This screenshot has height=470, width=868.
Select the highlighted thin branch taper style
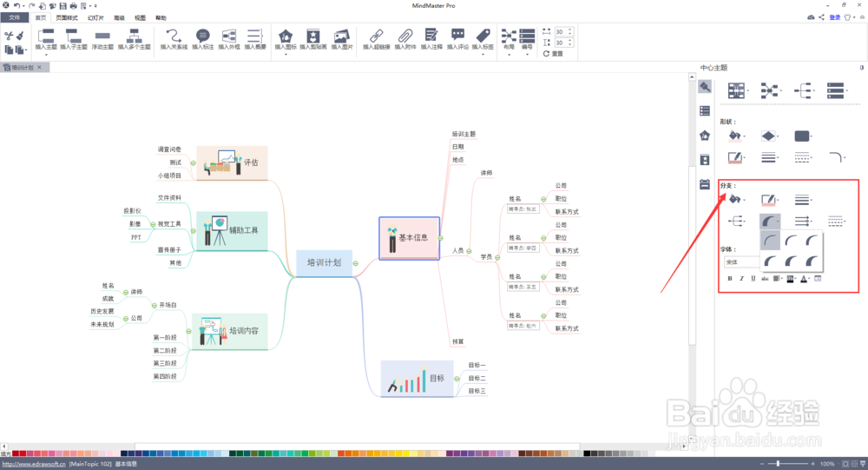pyautogui.click(x=770, y=241)
